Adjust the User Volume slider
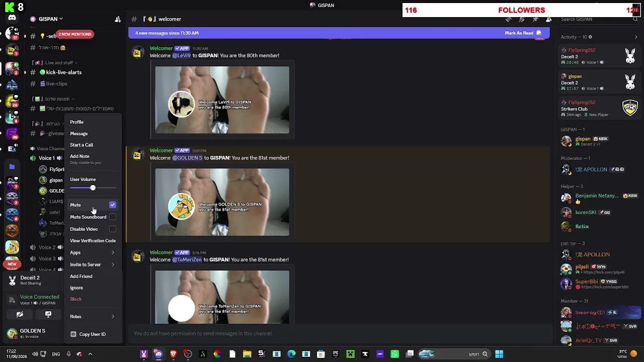The height and width of the screenshot is (362, 644). (x=93, y=188)
